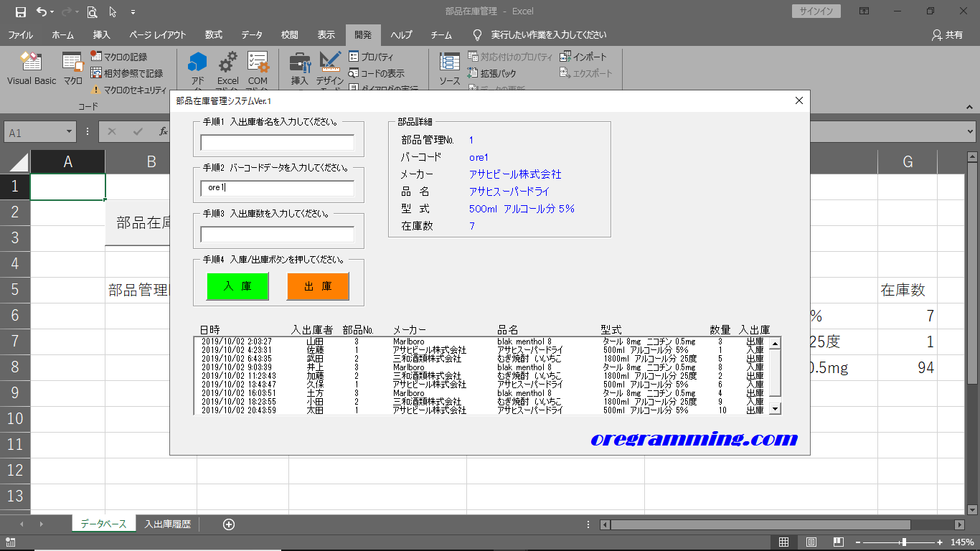980x551 pixels.
Task: Open Macro Security (マクロのセキュリティ)
Action: (128, 90)
